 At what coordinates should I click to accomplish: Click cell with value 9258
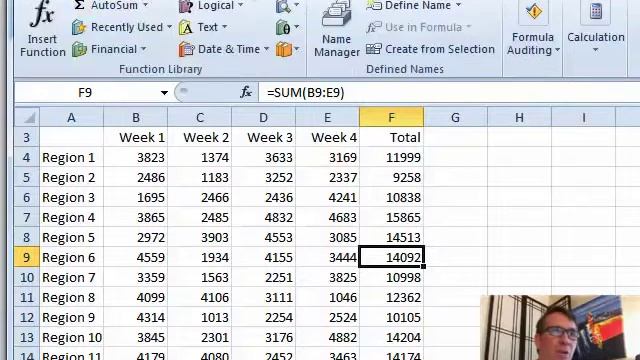coord(391,178)
